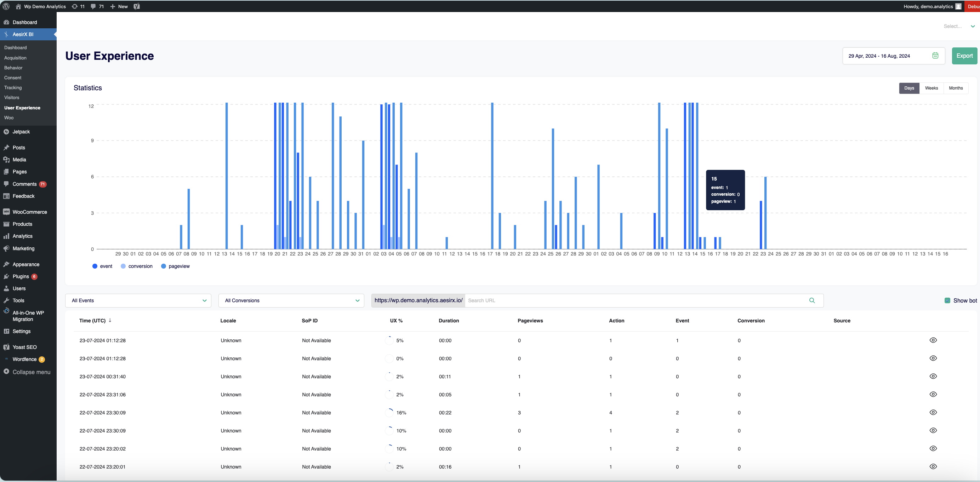This screenshot has width=980, height=482.
Task: View details for 23-07-2024 01:12:28 0% row
Action: [933, 358]
